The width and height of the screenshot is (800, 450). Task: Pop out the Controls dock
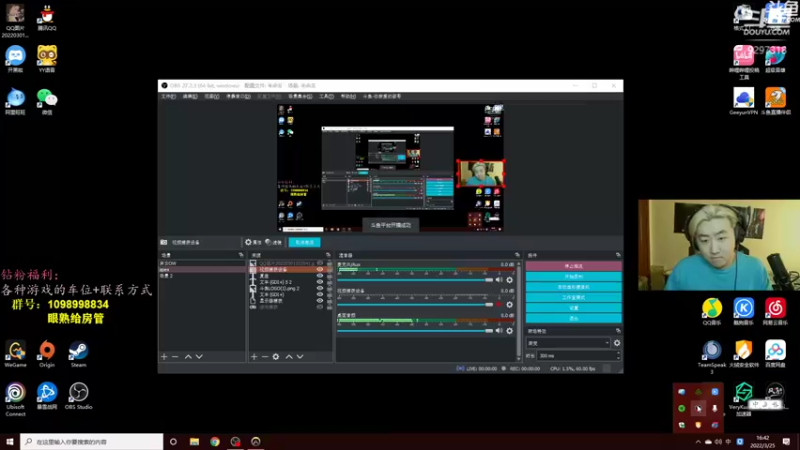tap(618, 255)
